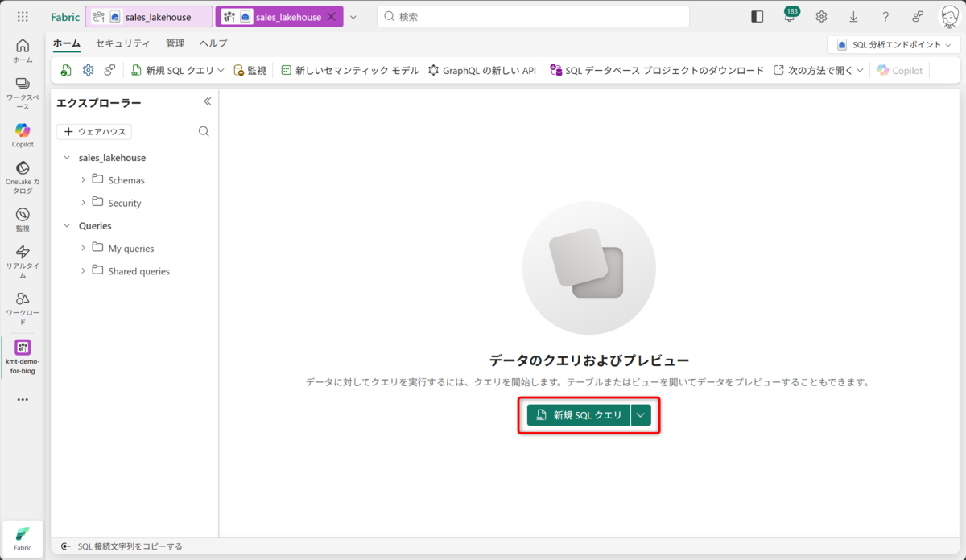Select the ヘルプ ribbon tab
This screenshot has width=966, height=560.
[213, 43]
